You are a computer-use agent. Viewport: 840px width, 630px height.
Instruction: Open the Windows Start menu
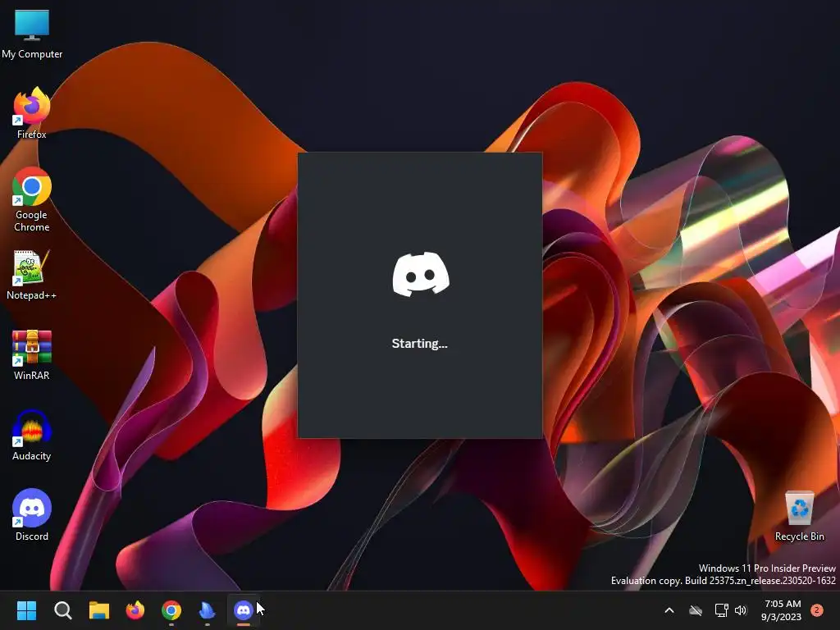26,610
